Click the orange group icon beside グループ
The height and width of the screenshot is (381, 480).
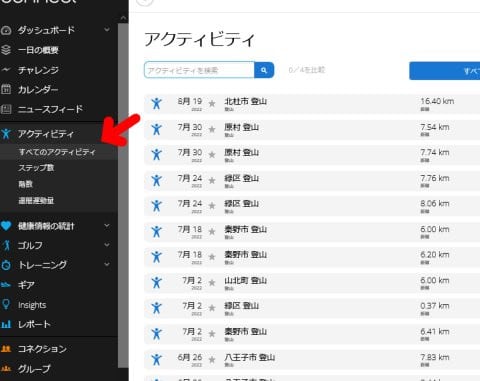tap(6, 368)
